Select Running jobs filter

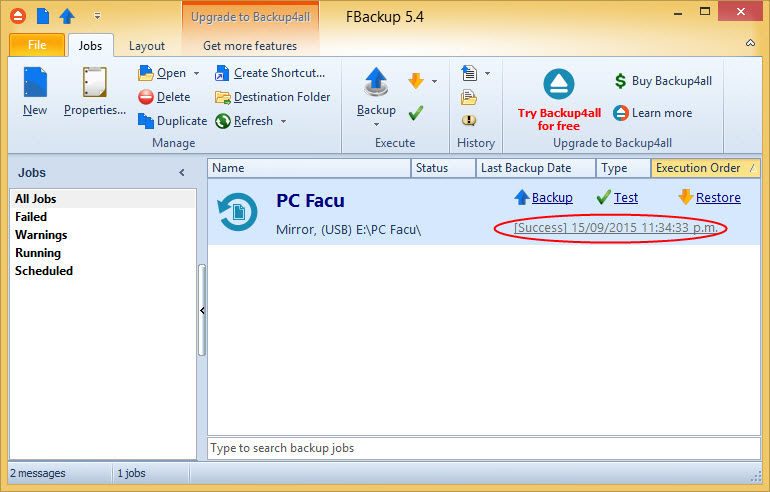(103, 253)
